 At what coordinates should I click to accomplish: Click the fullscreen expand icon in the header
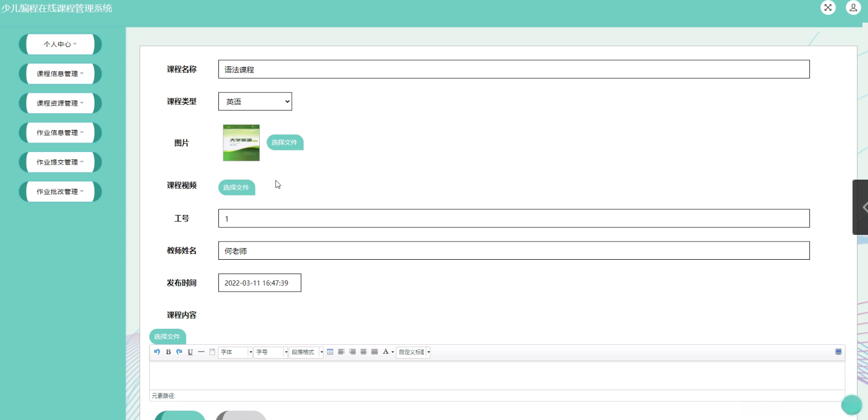pos(828,8)
